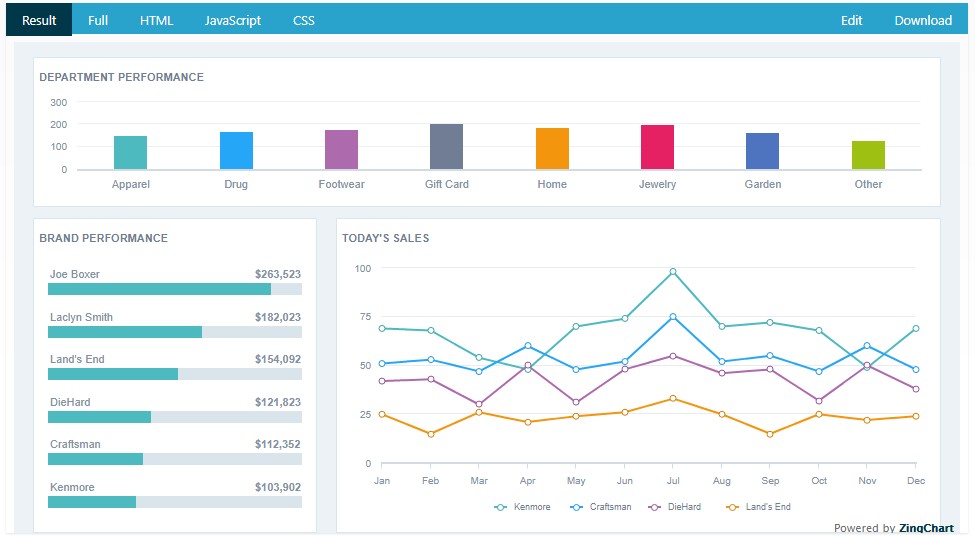The image size is (975, 537).
Task: Click the Jewelry axis label
Action: tap(657, 184)
